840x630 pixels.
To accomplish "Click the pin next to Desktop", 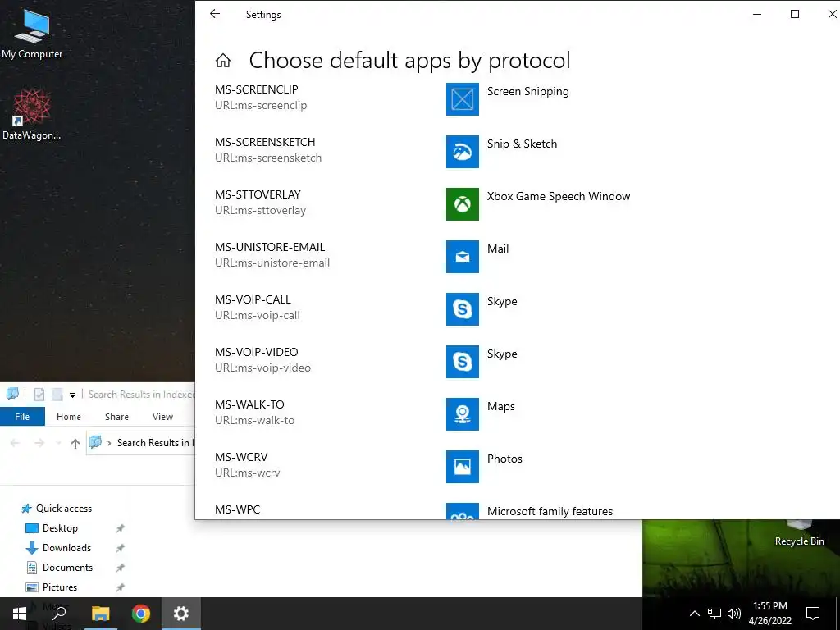I will click(120, 529).
